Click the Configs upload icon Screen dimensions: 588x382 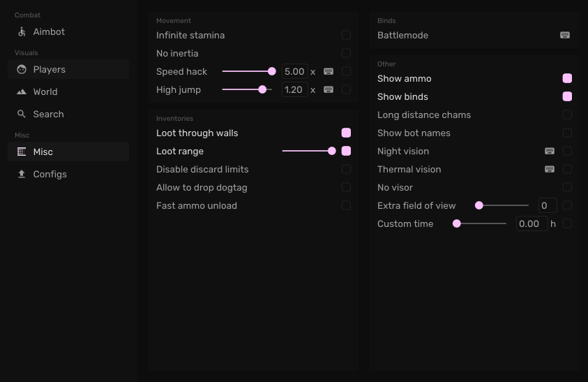point(22,175)
